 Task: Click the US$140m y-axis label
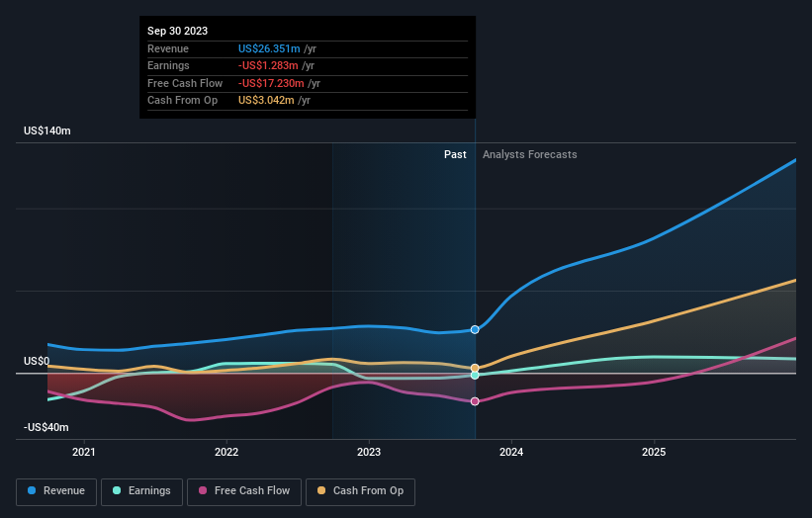pyautogui.click(x=47, y=130)
